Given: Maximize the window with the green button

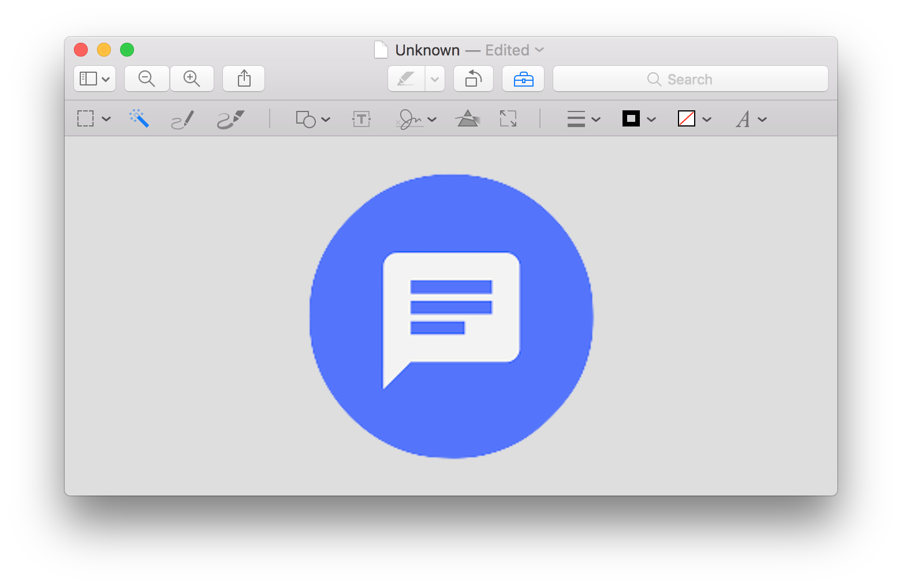Looking at the screenshot, I should pos(127,50).
